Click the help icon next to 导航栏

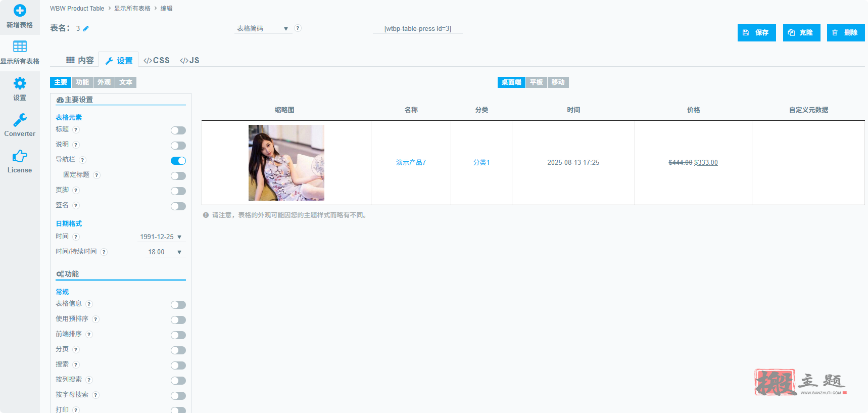point(82,160)
